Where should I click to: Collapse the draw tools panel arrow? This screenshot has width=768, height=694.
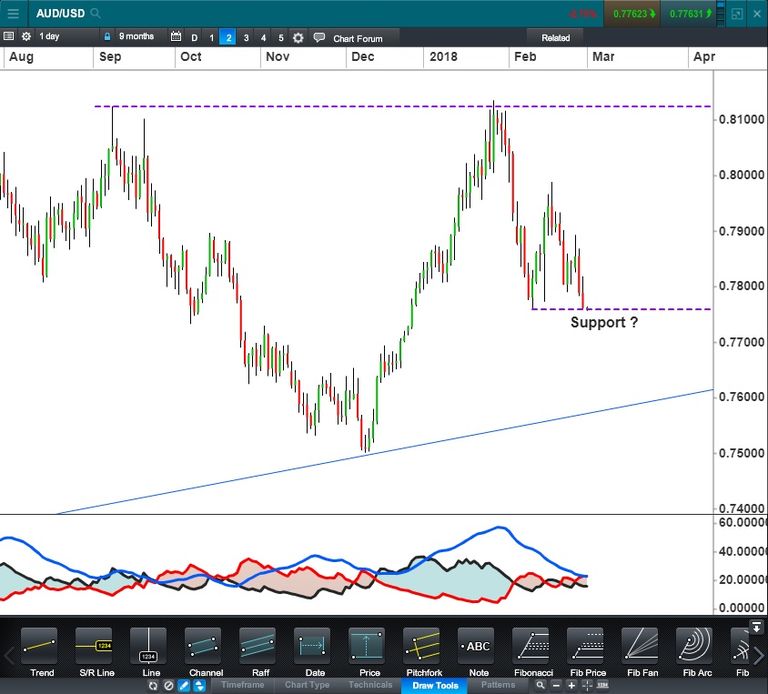[756, 626]
